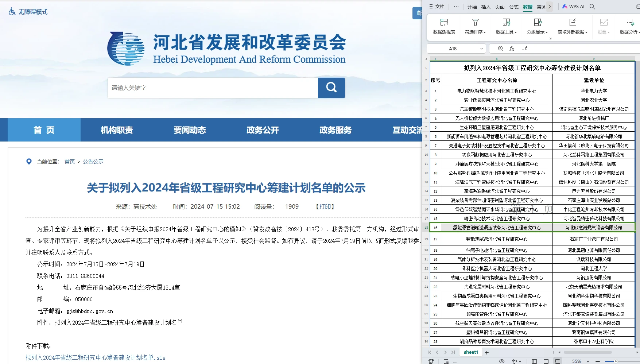Add a new sheet with plus icon
This screenshot has width=640, height=364.
[x=486, y=352]
